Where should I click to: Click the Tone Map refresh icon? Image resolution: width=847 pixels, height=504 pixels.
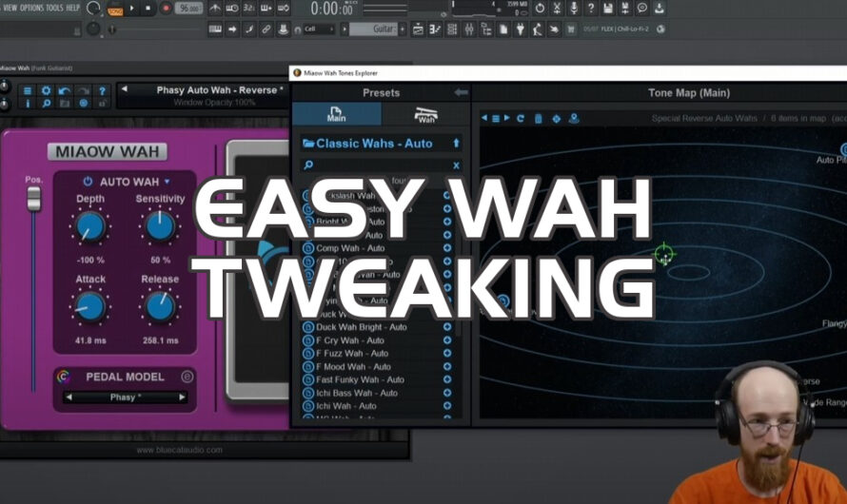click(x=521, y=118)
